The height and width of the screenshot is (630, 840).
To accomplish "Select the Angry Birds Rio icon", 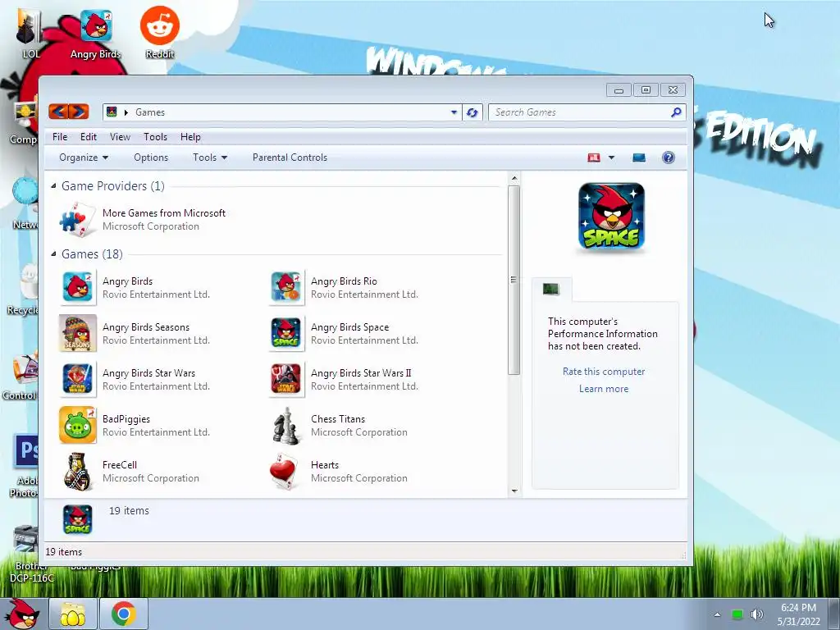I will click(x=286, y=287).
